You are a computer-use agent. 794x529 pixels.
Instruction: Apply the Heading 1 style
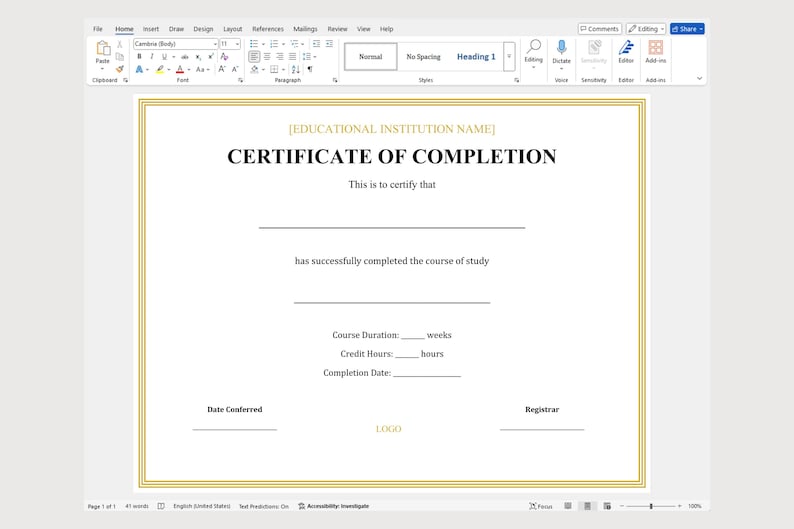point(476,56)
